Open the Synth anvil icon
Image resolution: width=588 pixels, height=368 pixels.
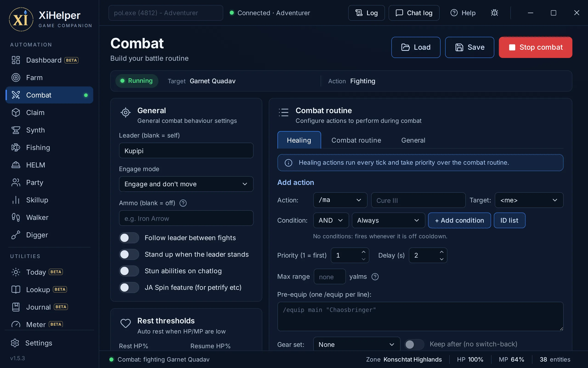pos(16,130)
